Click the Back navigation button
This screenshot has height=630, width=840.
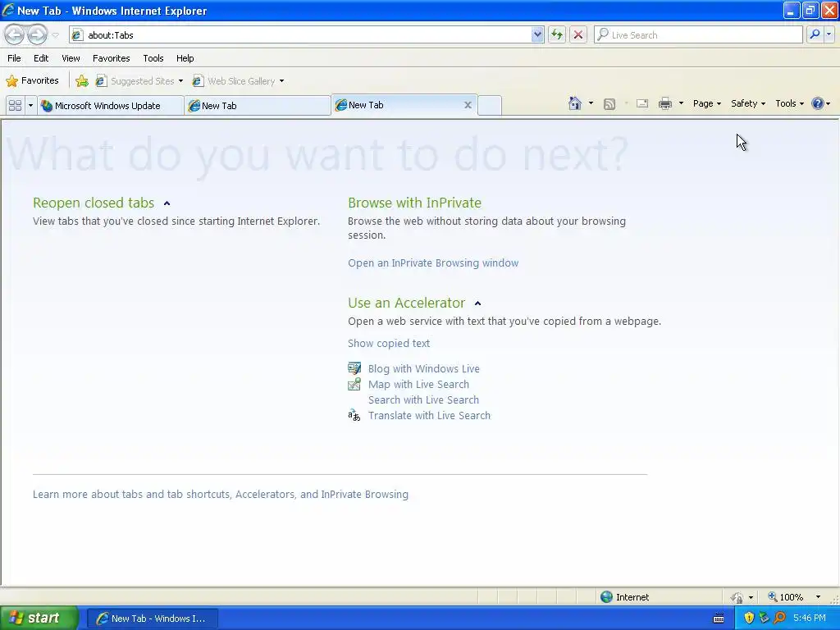point(15,34)
